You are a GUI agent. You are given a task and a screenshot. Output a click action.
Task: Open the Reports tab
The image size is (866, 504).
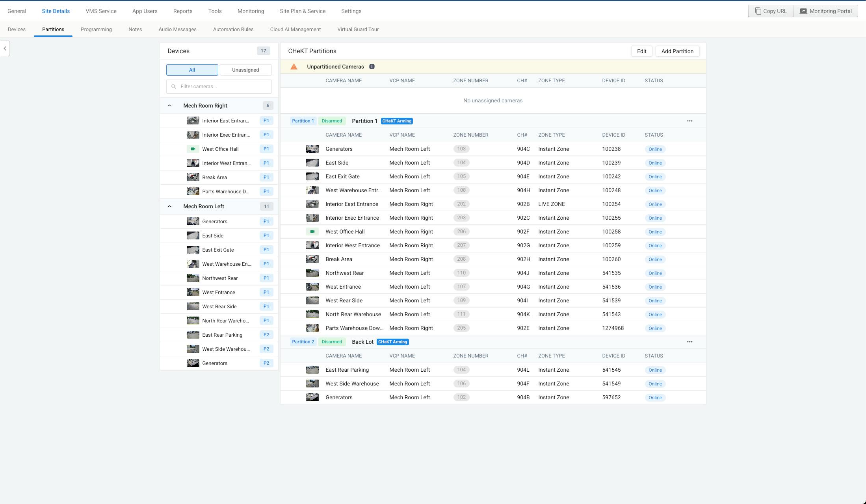coord(183,11)
